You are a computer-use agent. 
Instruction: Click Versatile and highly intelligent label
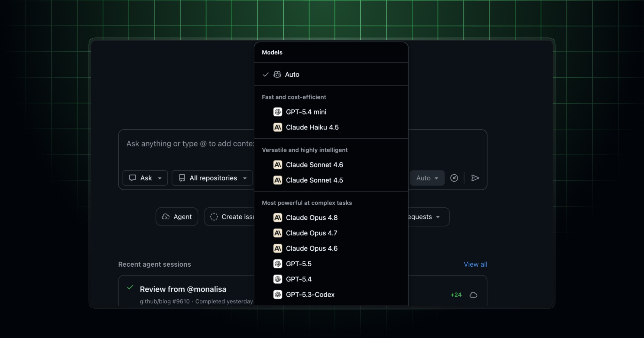coord(305,150)
